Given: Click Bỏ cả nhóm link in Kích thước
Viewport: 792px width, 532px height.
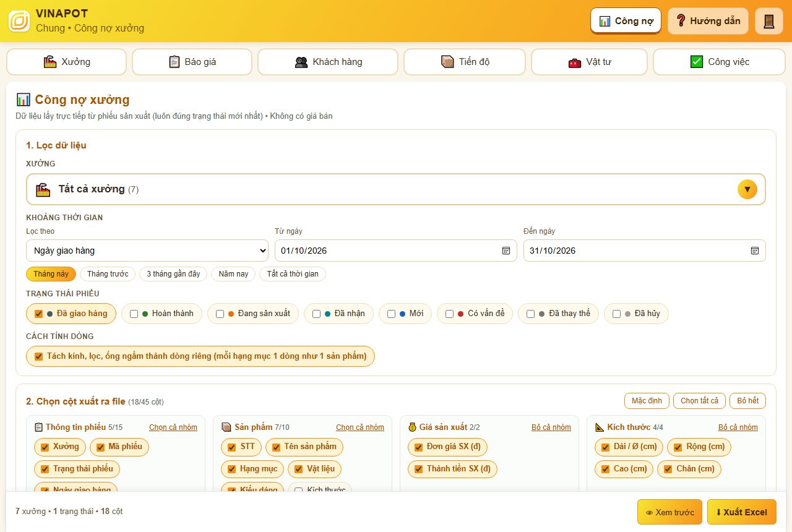Looking at the screenshot, I should point(738,427).
